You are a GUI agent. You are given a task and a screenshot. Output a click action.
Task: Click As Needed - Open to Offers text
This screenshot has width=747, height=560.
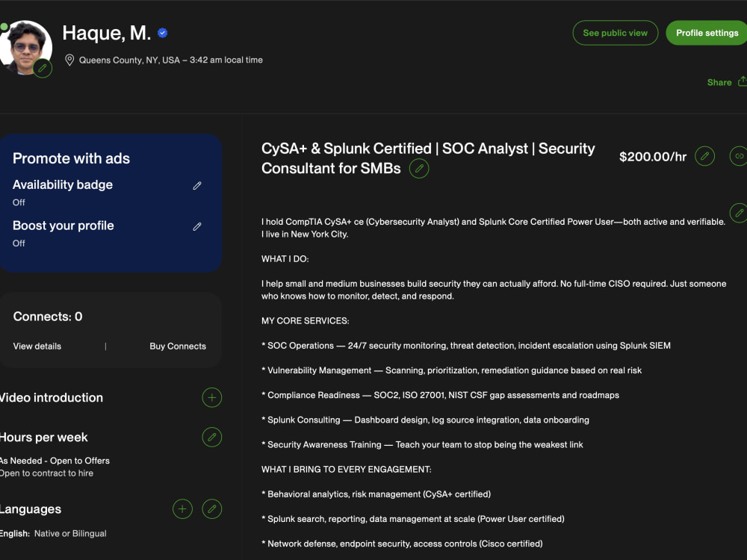(55, 461)
